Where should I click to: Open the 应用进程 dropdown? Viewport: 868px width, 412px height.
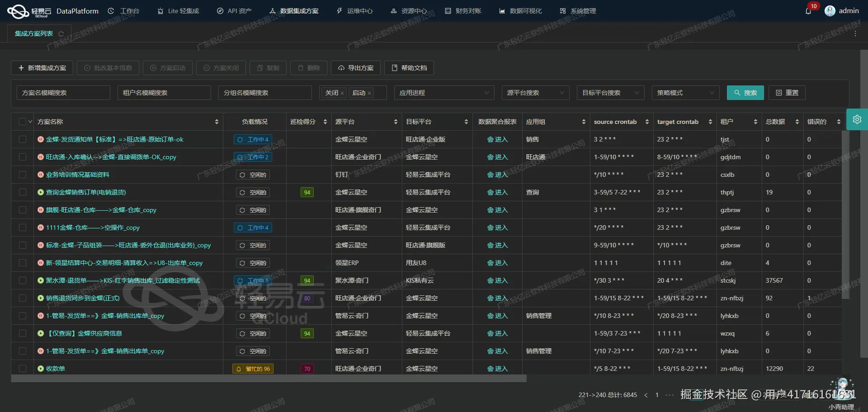point(444,93)
